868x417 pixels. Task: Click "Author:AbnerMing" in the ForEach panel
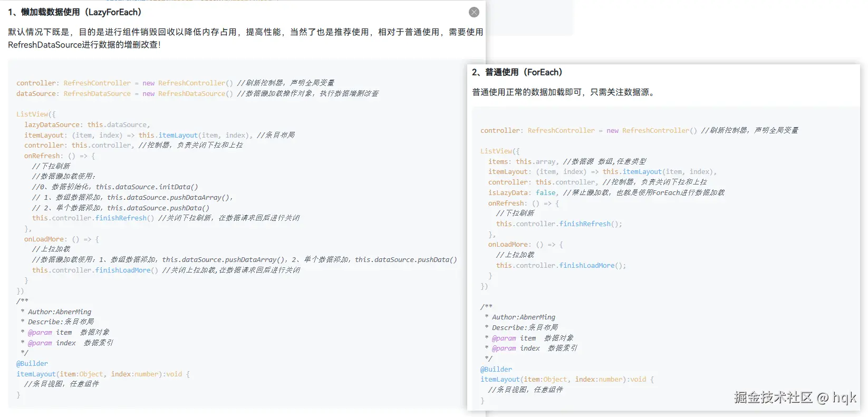(x=524, y=317)
